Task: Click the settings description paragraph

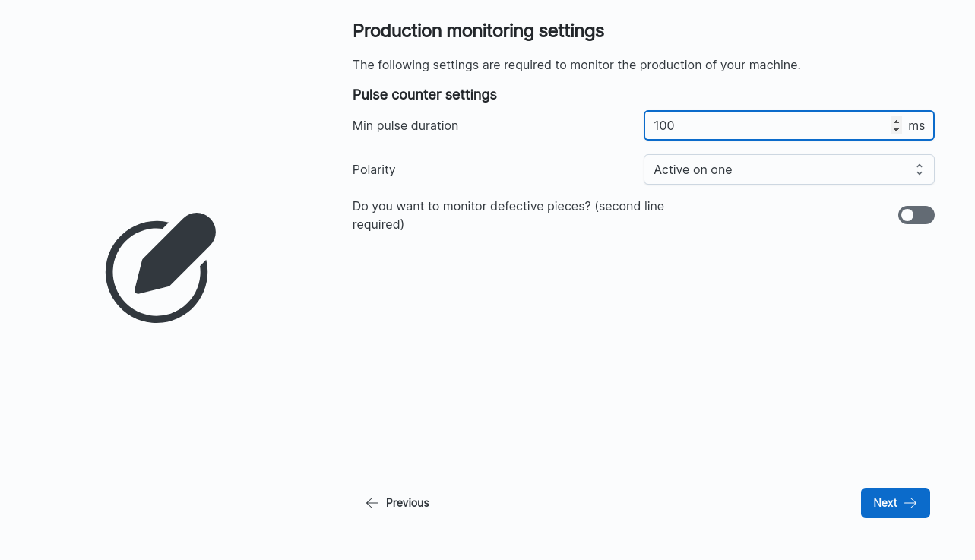Action: pos(577,65)
